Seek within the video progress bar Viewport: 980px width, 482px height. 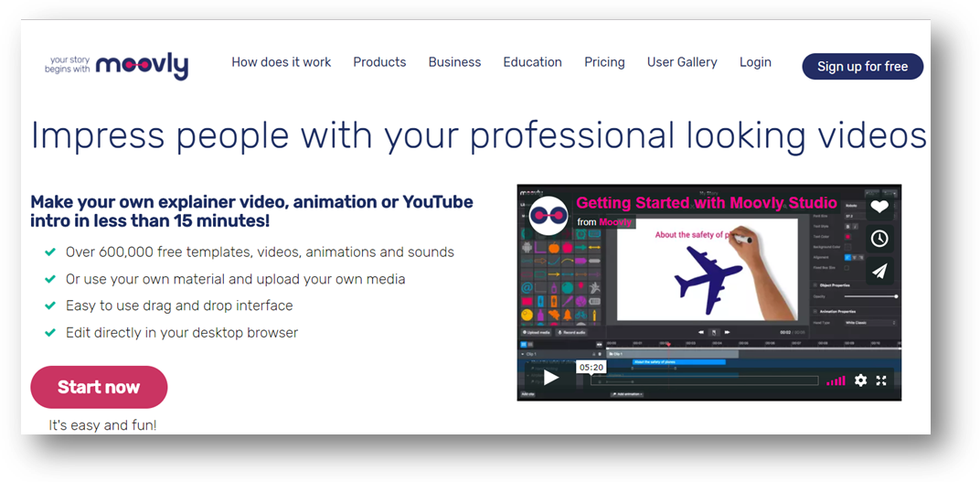tap(704, 380)
